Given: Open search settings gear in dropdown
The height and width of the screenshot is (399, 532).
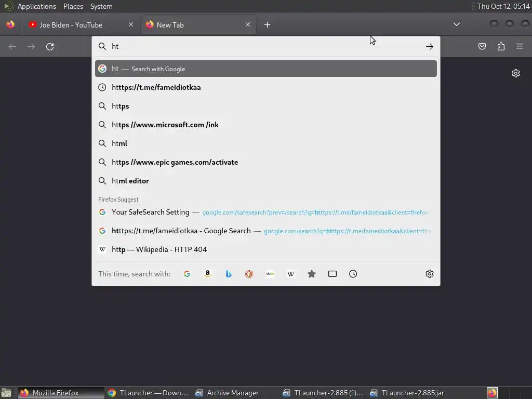Looking at the screenshot, I should point(430,274).
